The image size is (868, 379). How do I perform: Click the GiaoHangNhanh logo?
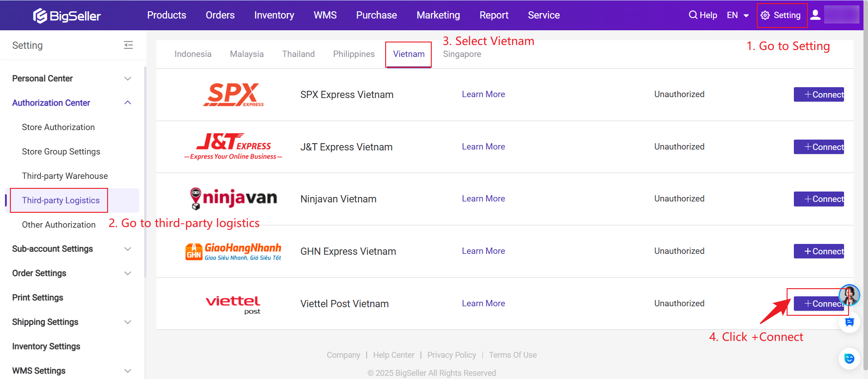pos(233,251)
